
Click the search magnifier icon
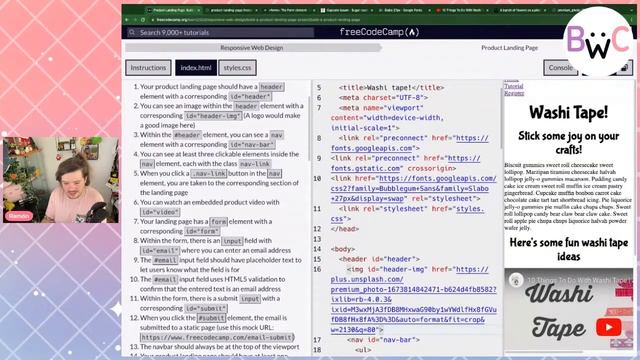pos(131,32)
